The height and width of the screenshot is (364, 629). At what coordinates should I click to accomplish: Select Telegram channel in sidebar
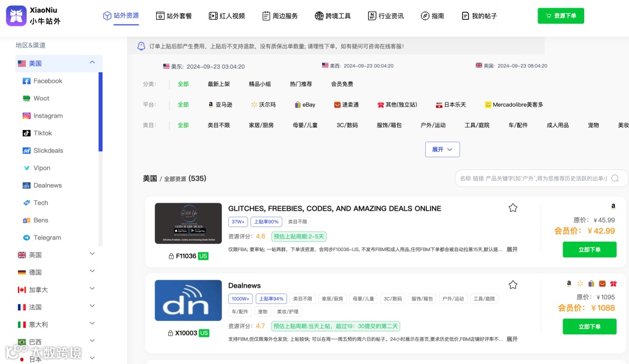[42, 238]
